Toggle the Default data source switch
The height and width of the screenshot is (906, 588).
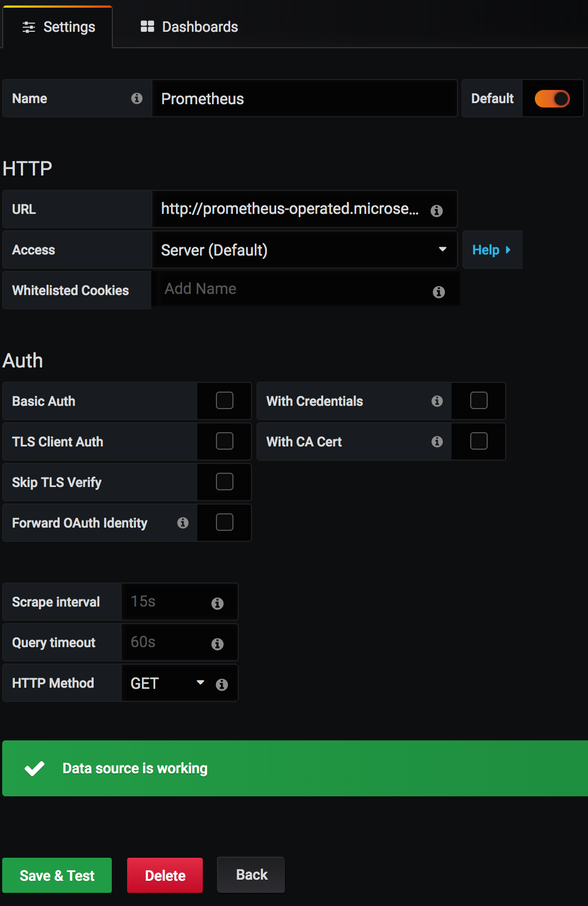(x=552, y=99)
